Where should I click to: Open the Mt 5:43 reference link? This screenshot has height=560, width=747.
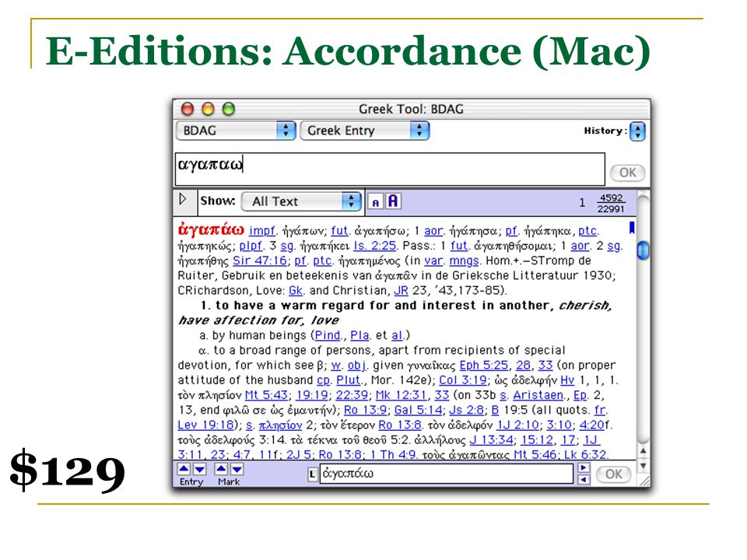266,395
